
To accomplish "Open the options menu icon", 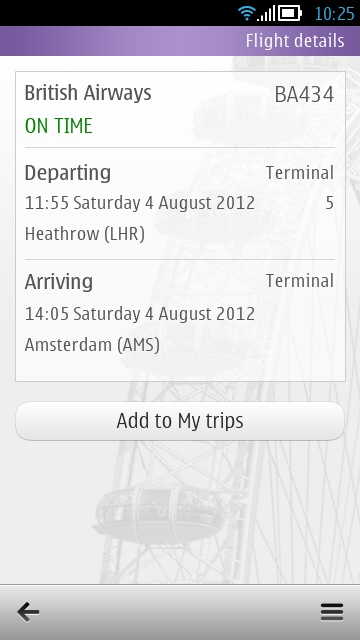I will (331, 612).
